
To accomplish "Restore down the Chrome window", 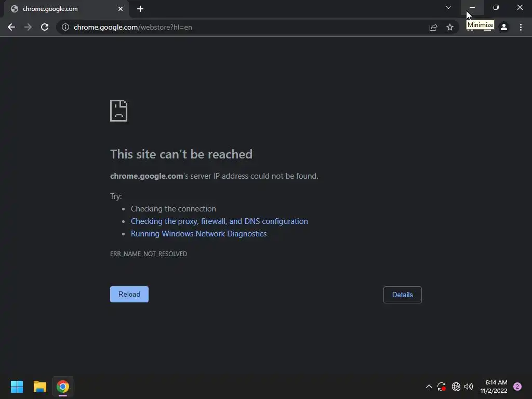I will tap(496, 7).
